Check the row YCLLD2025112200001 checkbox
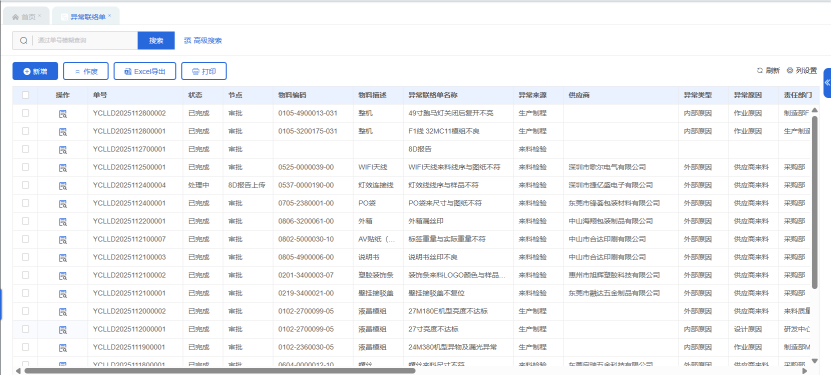 pyautogui.click(x=25, y=221)
